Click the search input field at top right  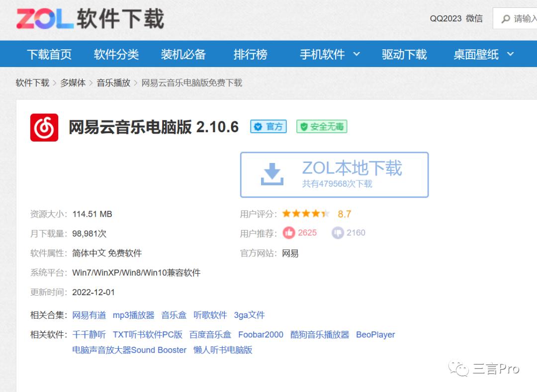pyautogui.click(x=522, y=18)
